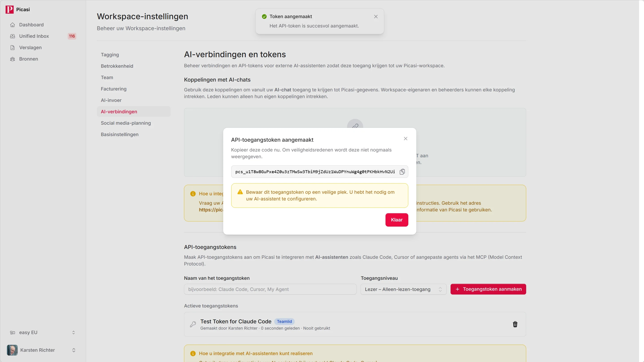Image resolution: width=644 pixels, height=362 pixels.
Task: Open the Unified Inbox tray icon
Action: (x=13, y=36)
